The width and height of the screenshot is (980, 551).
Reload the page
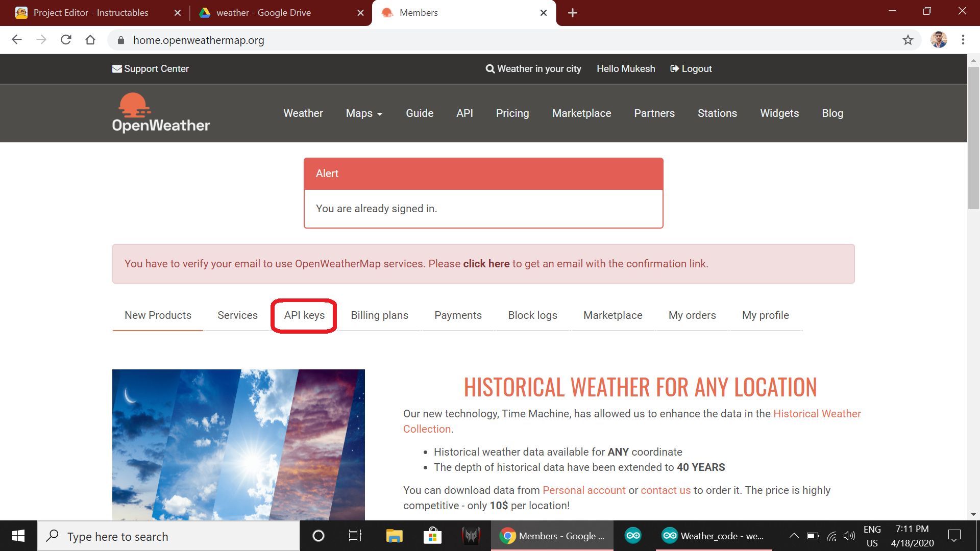point(66,40)
